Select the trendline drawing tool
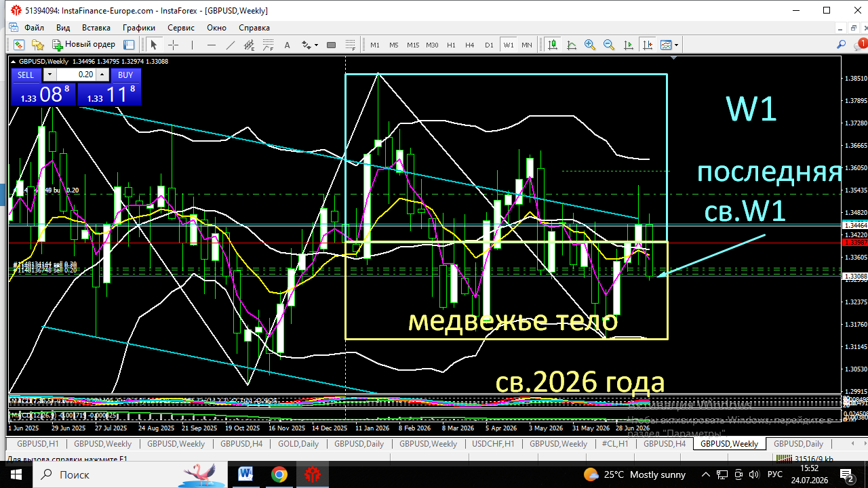Image resolution: width=868 pixels, height=488 pixels. point(231,45)
